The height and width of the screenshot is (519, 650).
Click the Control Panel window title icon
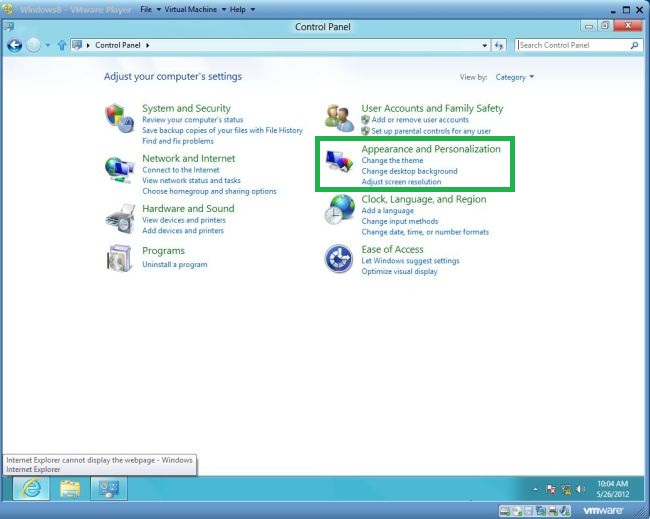tap(9, 27)
